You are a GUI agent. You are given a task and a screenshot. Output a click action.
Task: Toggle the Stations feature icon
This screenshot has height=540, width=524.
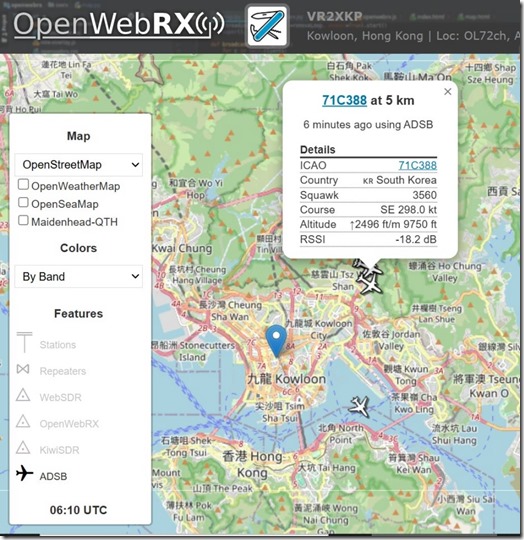24,342
